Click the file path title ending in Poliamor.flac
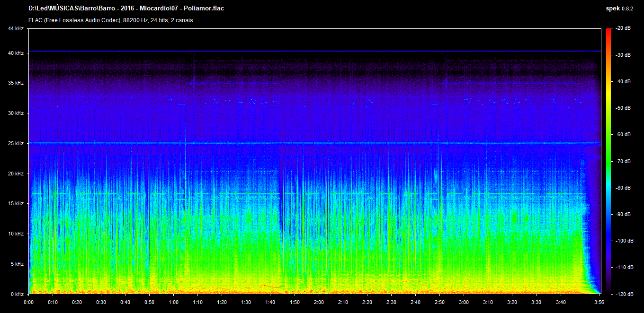The width and height of the screenshot is (644, 313). point(126,9)
